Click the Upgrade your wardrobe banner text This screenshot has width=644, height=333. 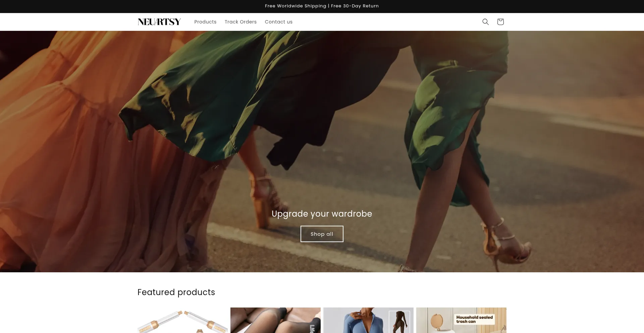click(x=322, y=214)
